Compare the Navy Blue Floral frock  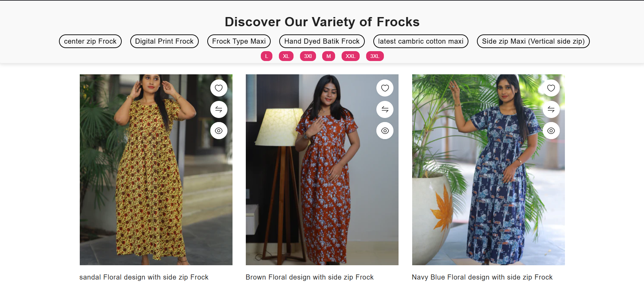click(551, 109)
